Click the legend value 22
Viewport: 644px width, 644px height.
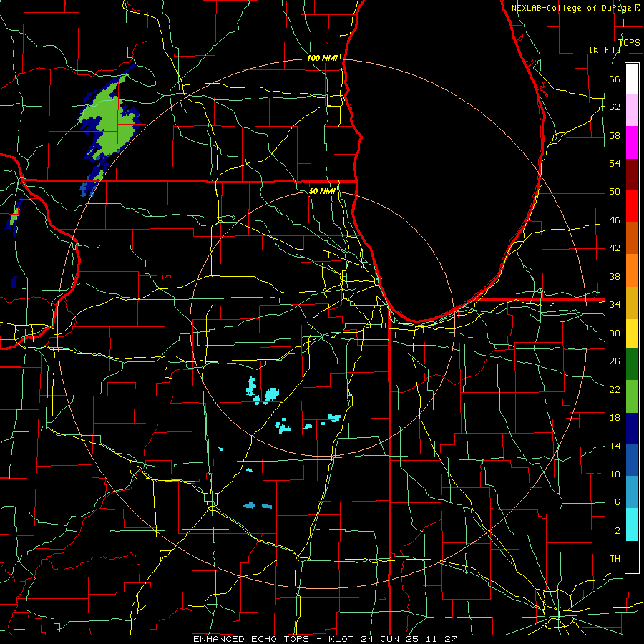pos(615,389)
